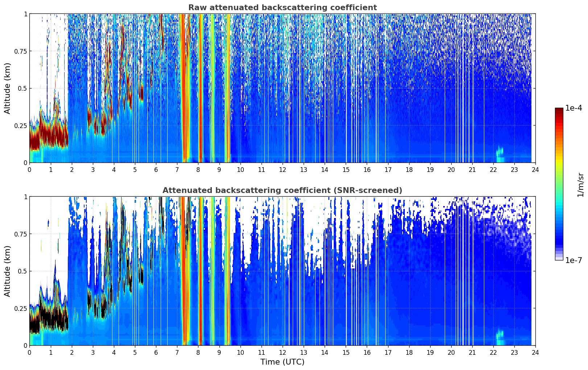Screen dimensions: 588x370
Task: Click hour tick 7 below the Raw plot
Action: (177, 169)
